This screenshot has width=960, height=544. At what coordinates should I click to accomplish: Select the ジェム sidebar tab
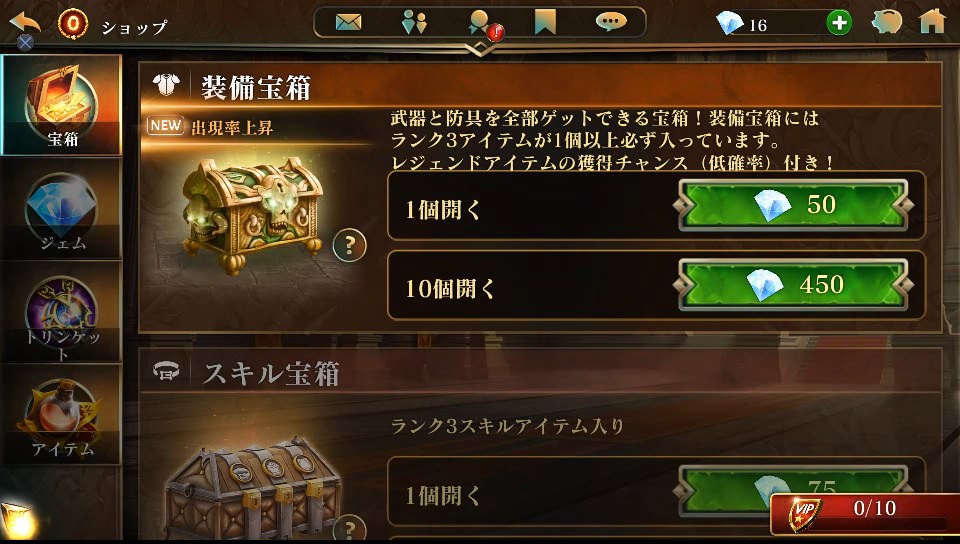pos(61,209)
